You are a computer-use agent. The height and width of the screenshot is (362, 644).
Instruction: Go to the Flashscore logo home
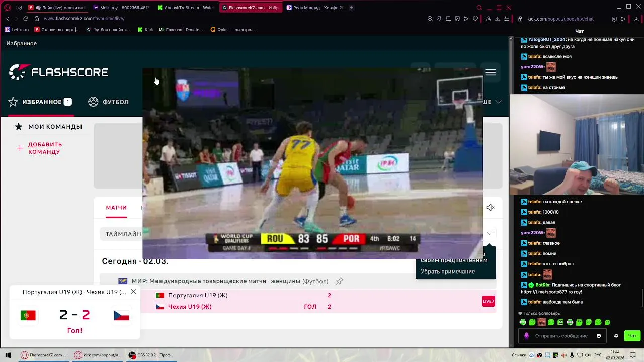tap(58, 72)
